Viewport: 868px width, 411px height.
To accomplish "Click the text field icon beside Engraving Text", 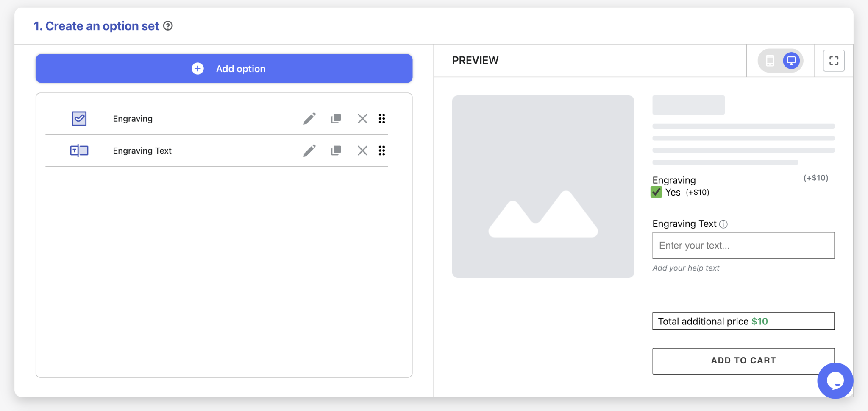I will pos(79,151).
